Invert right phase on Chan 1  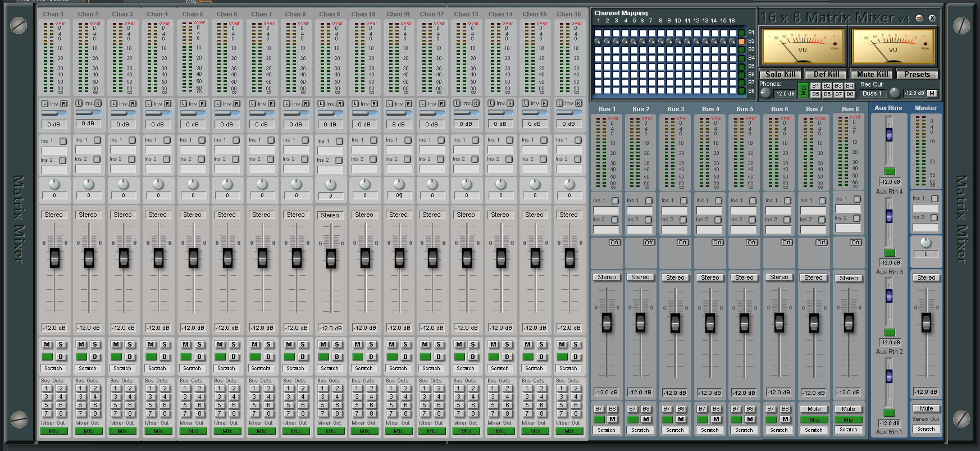click(x=63, y=104)
